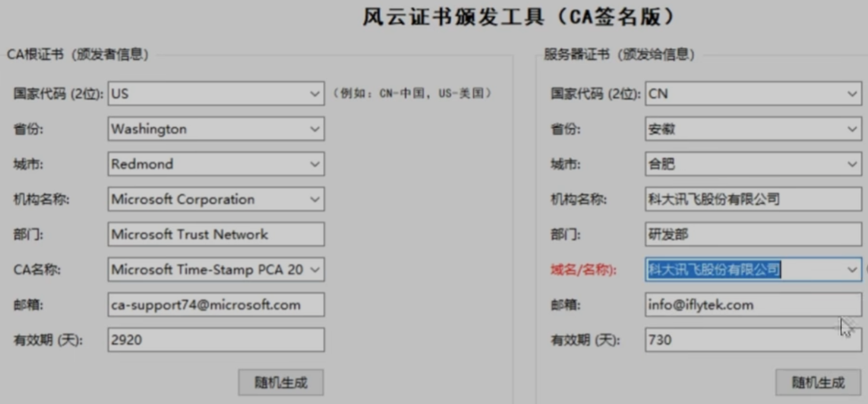
Task: Expand server province dropdown showing 安徽
Action: coord(852,129)
